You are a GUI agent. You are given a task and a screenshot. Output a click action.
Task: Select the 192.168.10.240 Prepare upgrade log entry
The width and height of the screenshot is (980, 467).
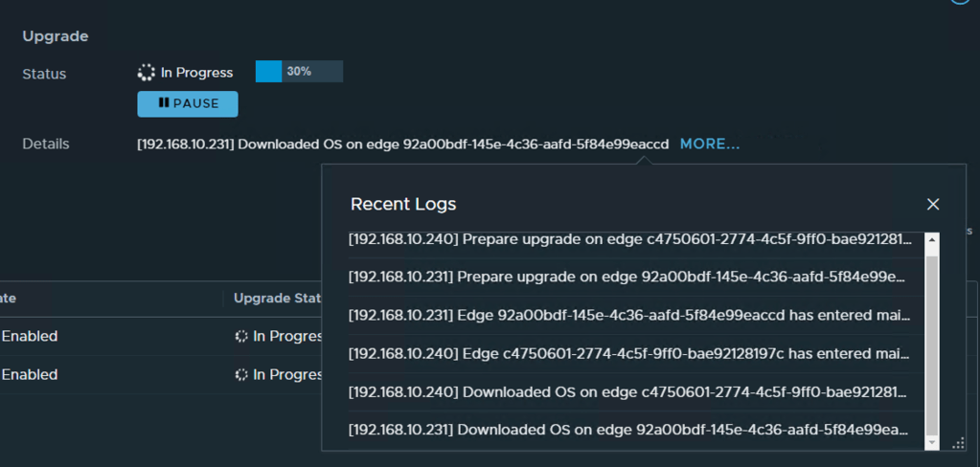pyautogui.click(x=630, y=239)
